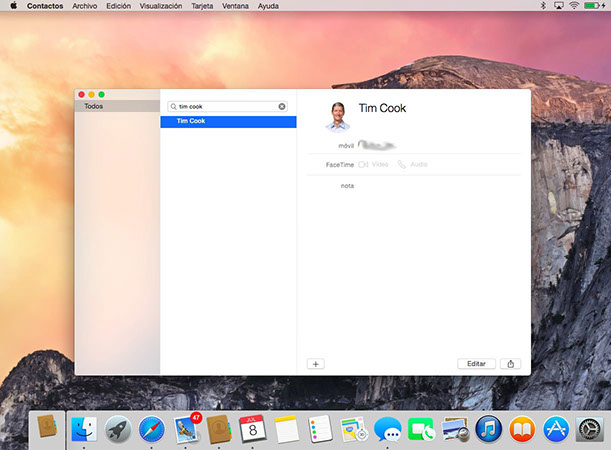Launch the Messages app in the Dock
Viewport: 611px width, 450px height.
[387, 429]
